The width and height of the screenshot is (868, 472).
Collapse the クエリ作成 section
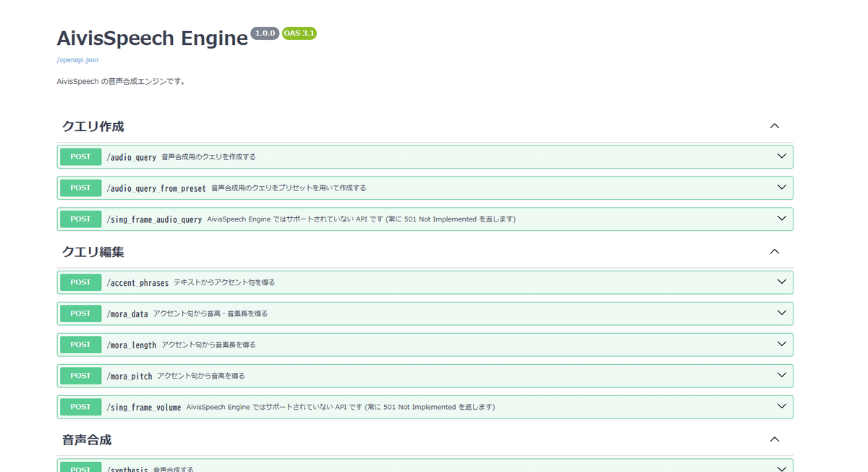pyautogui.click(x=775, y=125)
